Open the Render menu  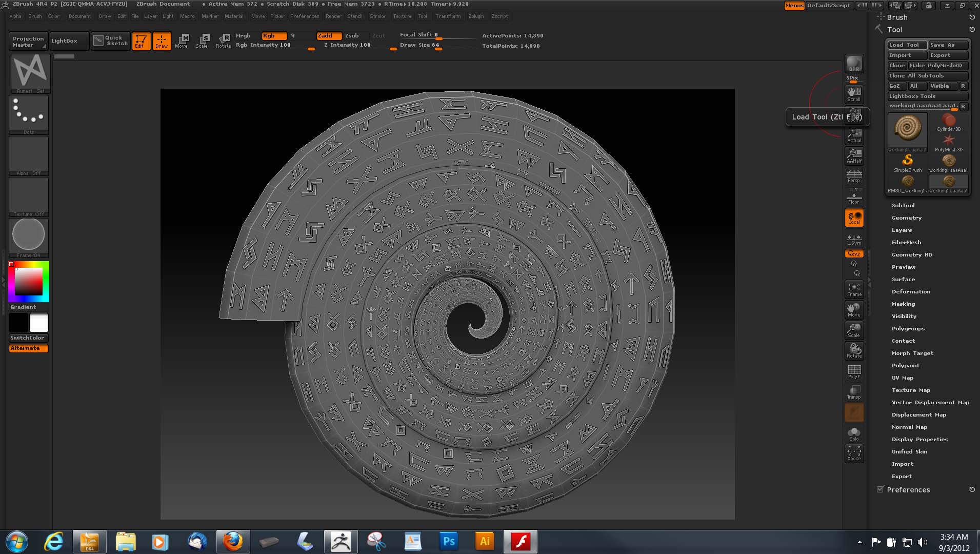click(x=333, y=16)
